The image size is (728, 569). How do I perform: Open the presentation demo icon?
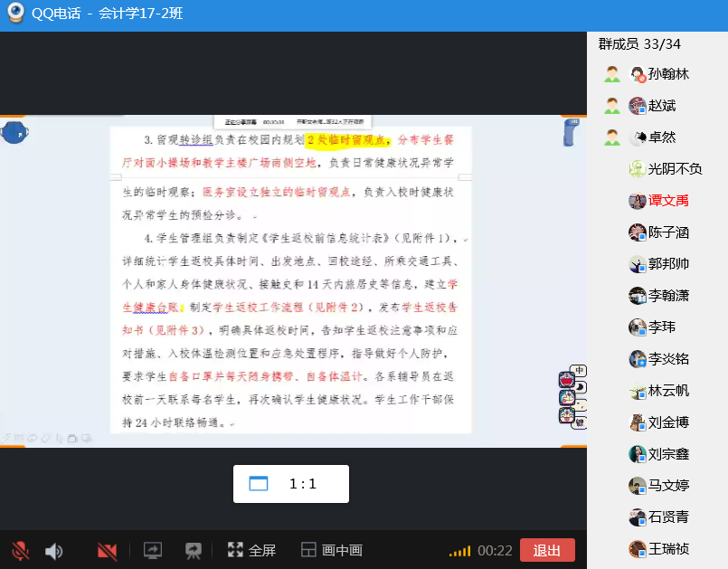pyautogui.click(x=193, y=550)
